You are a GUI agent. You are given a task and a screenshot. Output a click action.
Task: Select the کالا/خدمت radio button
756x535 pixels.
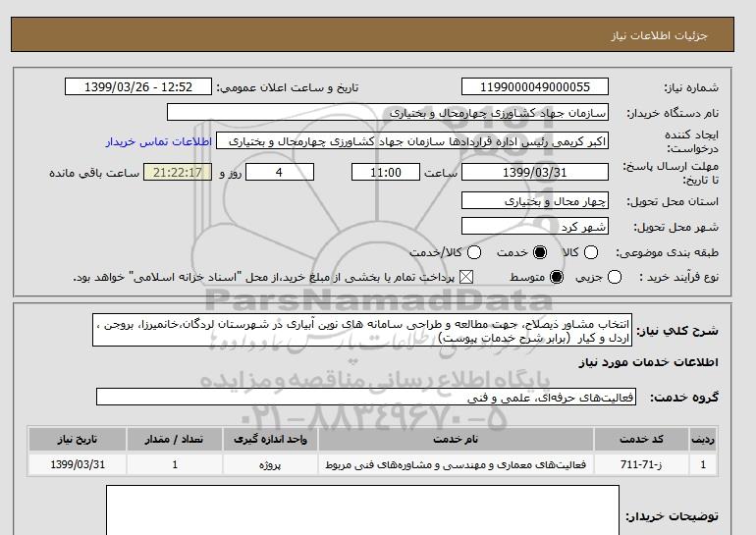474,252
